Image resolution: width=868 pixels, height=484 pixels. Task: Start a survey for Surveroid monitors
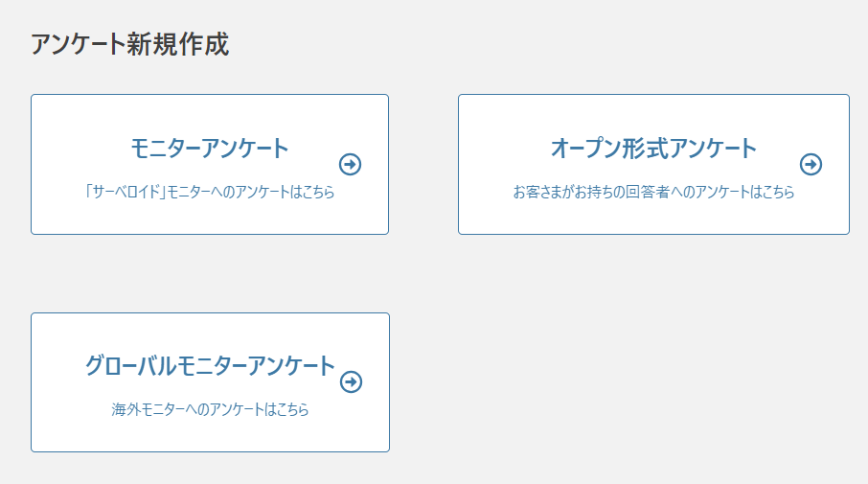[x=210, y=165]
